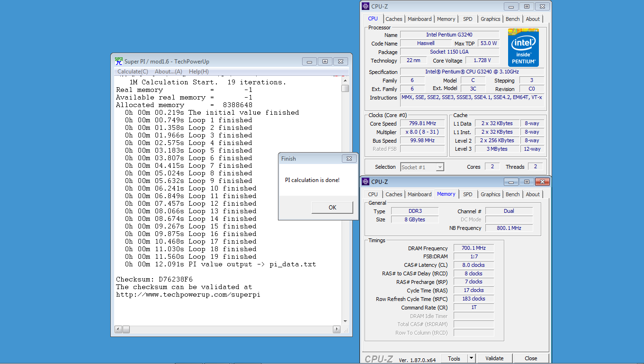Viewport: 644px width, 364px height.
Task: Select the Memory tab in top CPU-Z window
Action: tap(446, 19)
